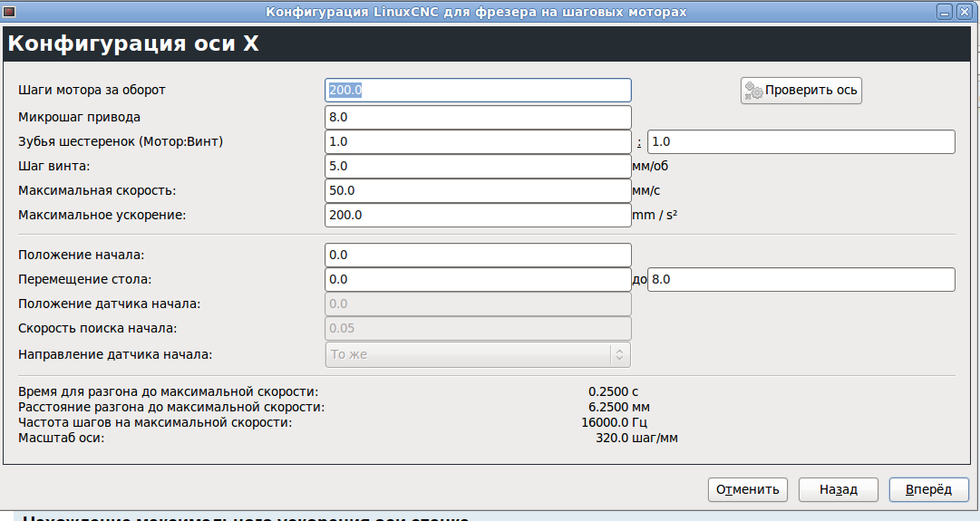Click the Положение начала input field
980x521 pixels.
[x=478, y=255]
